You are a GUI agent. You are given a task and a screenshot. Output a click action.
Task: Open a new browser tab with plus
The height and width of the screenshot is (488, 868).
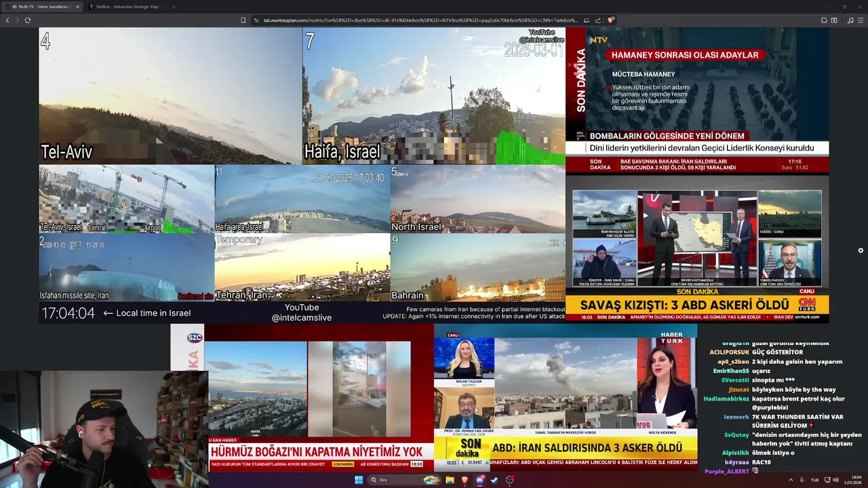coord(173,7)
